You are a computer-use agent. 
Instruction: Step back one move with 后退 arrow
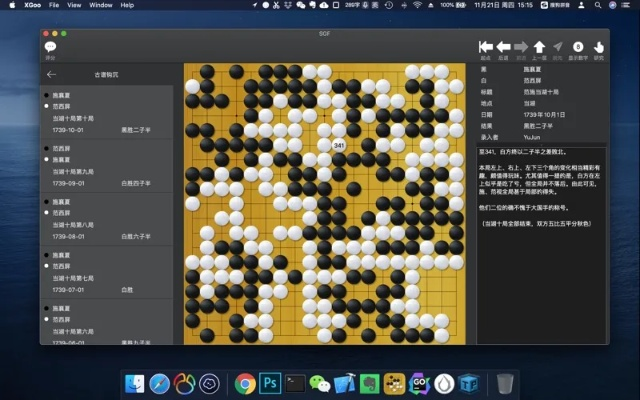(503, 47)
